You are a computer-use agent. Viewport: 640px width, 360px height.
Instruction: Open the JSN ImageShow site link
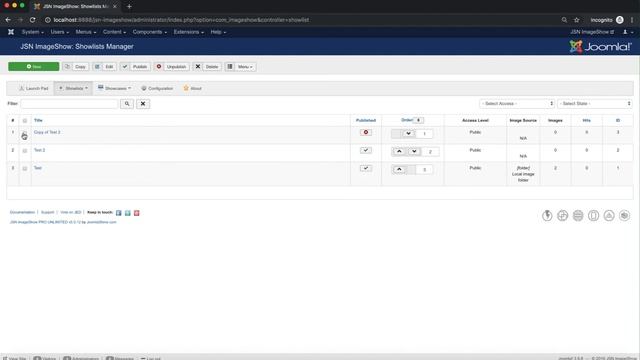(592, 32)
